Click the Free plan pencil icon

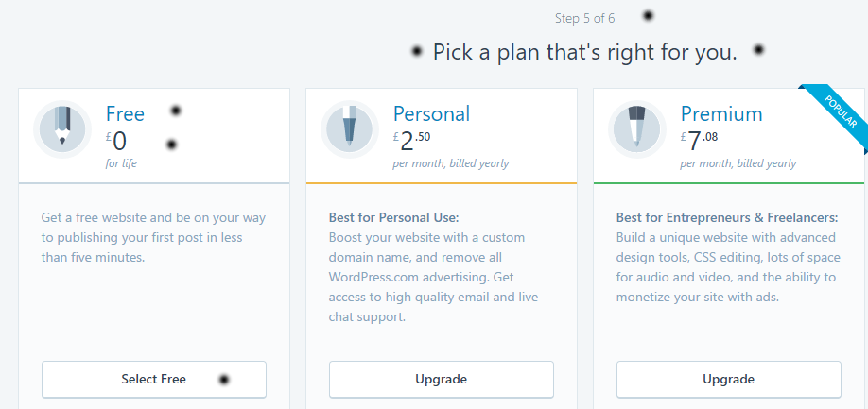coord(62,128)
